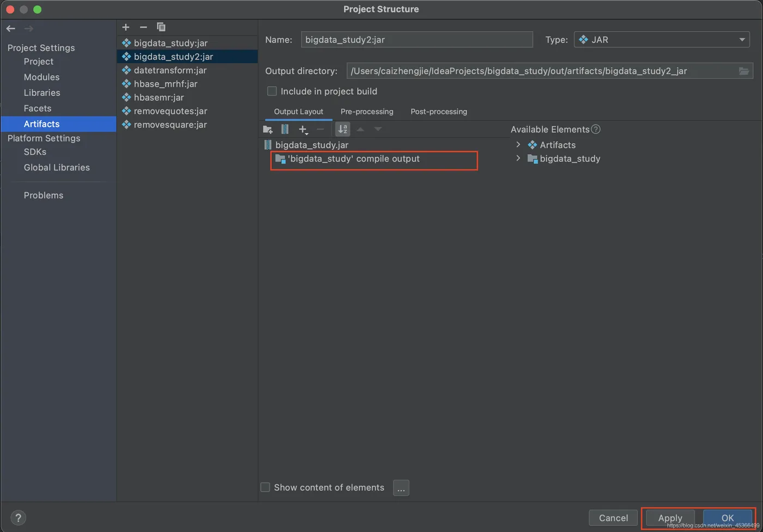The image size is (763, 532).
Task: Open SDKs under Platform Settings
Action: 35,152
